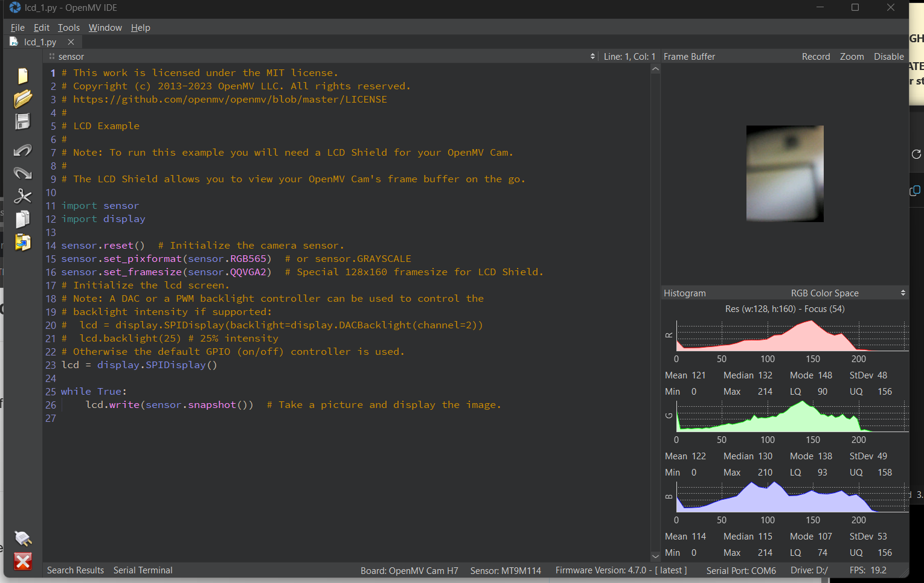Viewport: 924px width, 583px height.
Task: Click the editor scrollbar up arrow
Action: (655, 69)
